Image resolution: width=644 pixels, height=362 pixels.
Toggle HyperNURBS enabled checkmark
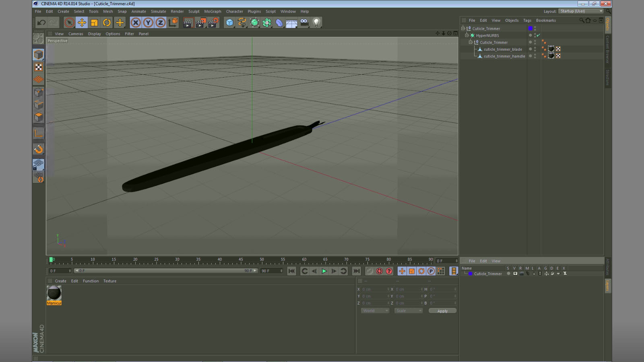539,35
